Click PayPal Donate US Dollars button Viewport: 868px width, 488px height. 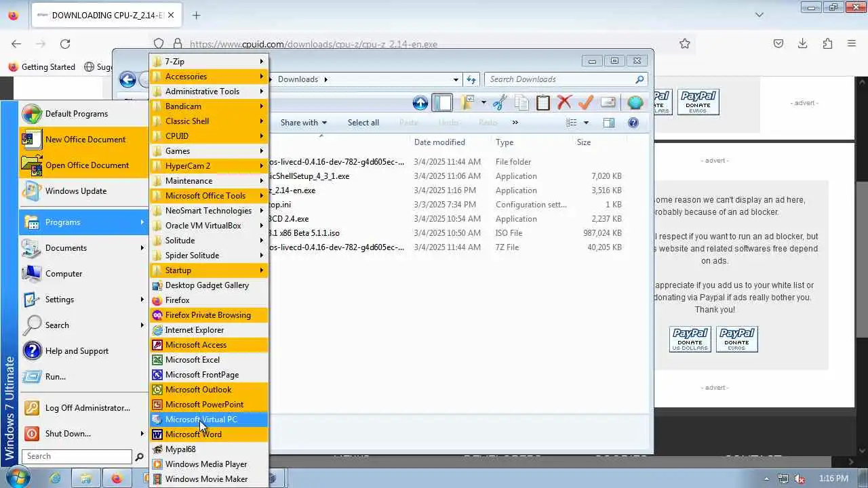coord(690,339)
